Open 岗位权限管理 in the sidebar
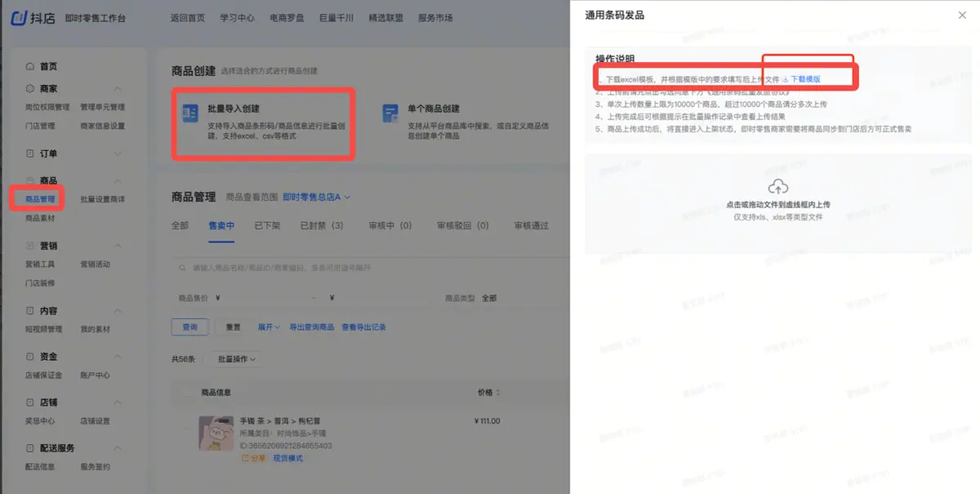The height and width of the screenshot is (494, 980). [x=47, y=107]
